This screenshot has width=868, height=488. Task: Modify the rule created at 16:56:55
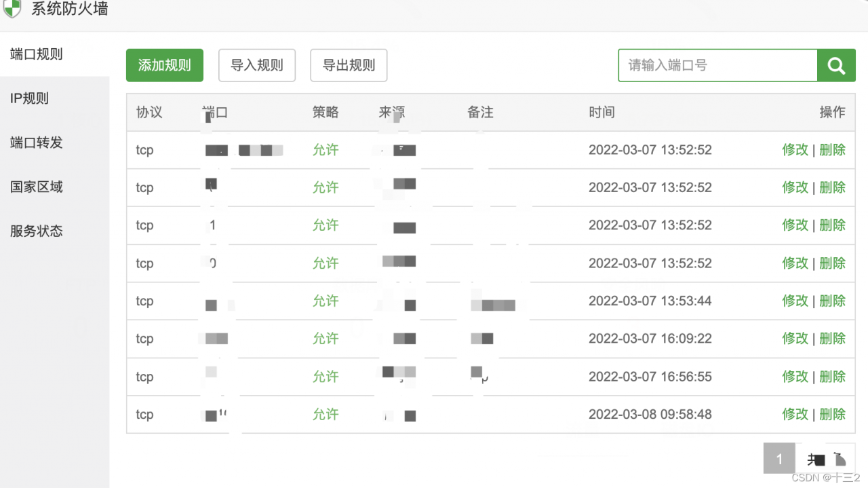click(795, 377)
